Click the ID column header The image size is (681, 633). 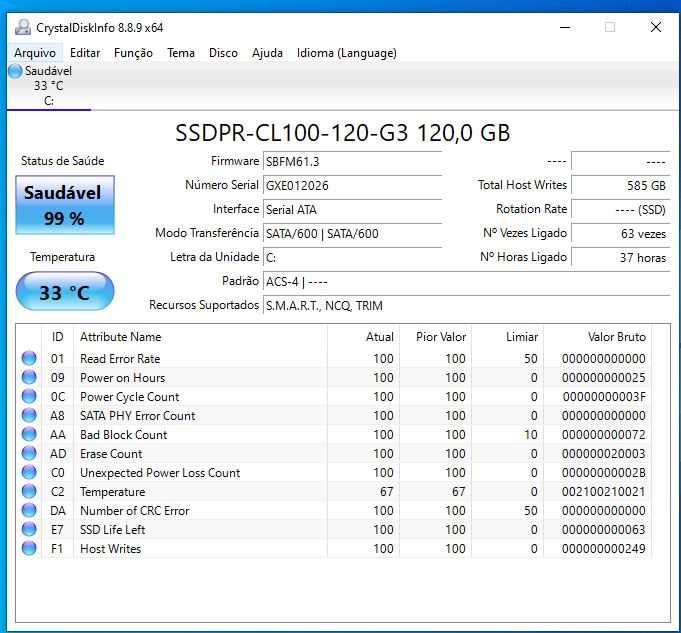click(57, 337)
